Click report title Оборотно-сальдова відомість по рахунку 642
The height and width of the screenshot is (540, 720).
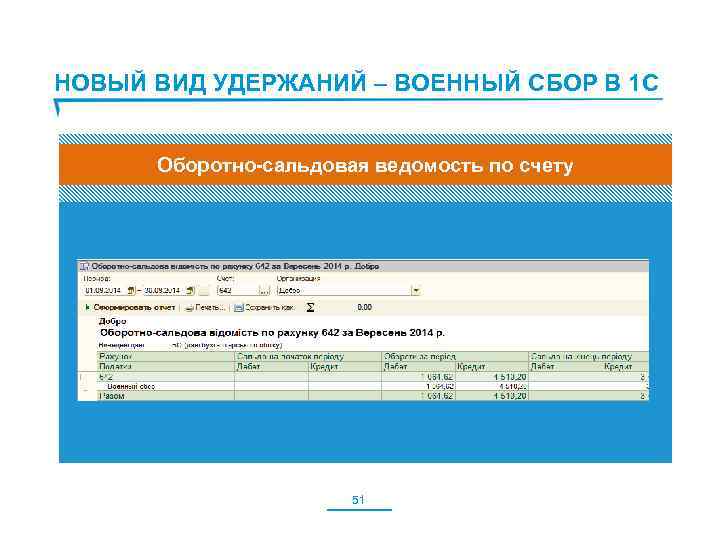[x=272, y=332]
